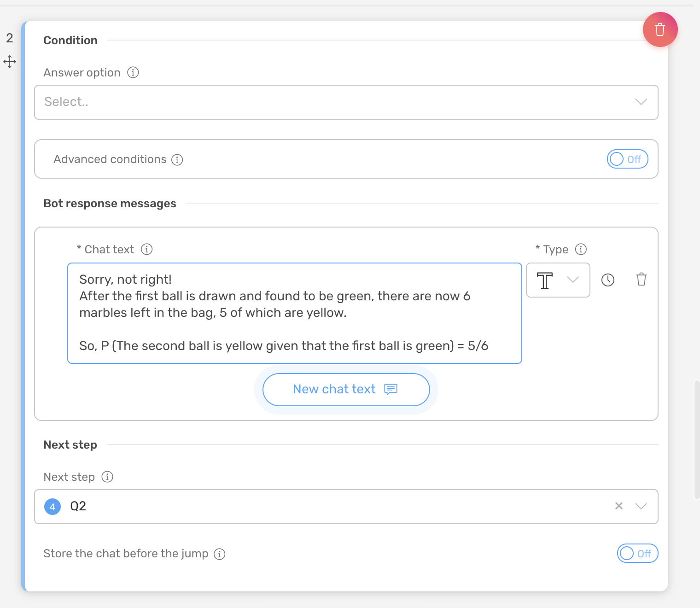Open the Answer option Select dropdown
This screenshot has height=608, width=700.
(346, 102)
